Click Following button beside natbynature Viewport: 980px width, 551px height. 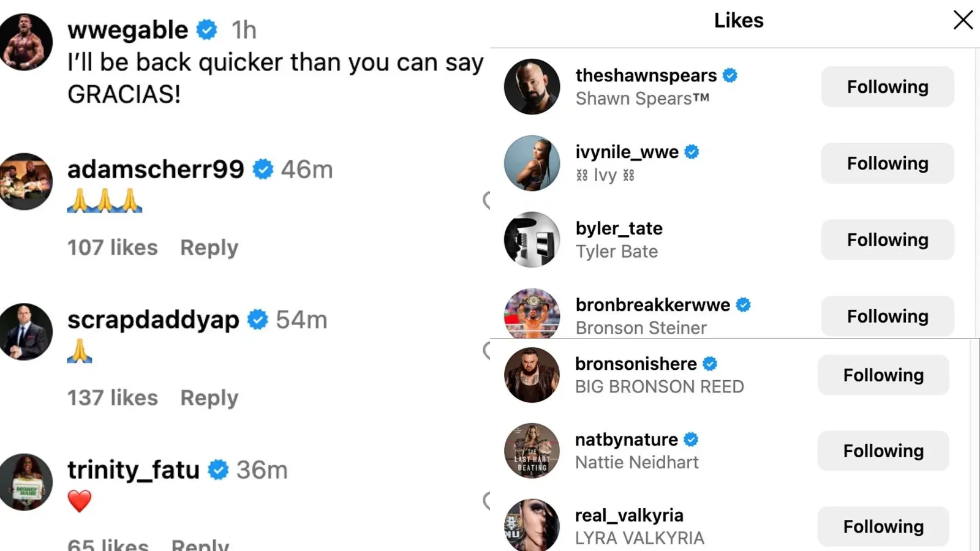click(883, 451)
